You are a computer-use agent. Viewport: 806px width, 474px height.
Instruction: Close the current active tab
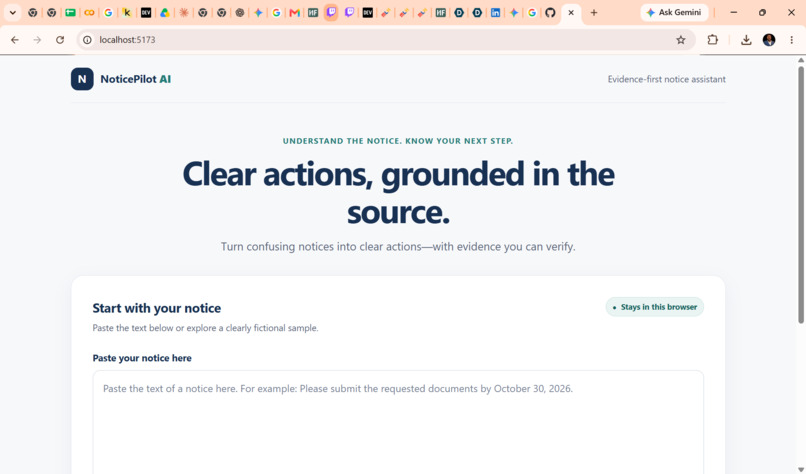[571, 12]
